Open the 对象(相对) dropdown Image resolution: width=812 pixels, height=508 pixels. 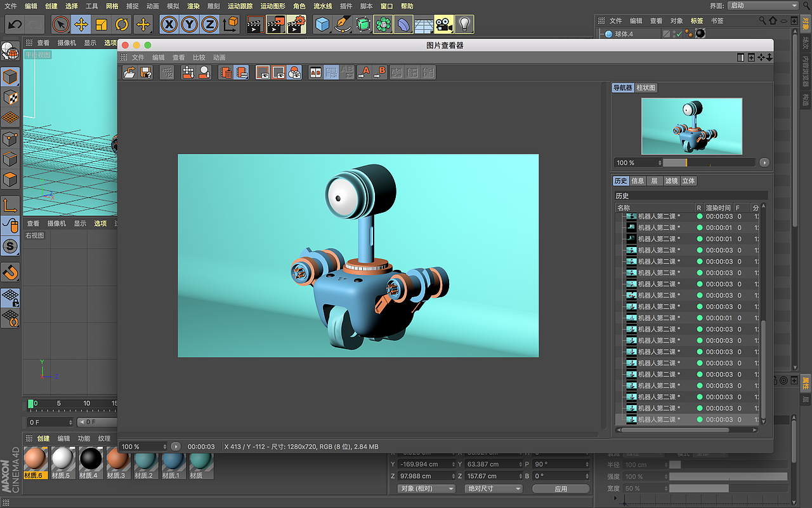425,488
